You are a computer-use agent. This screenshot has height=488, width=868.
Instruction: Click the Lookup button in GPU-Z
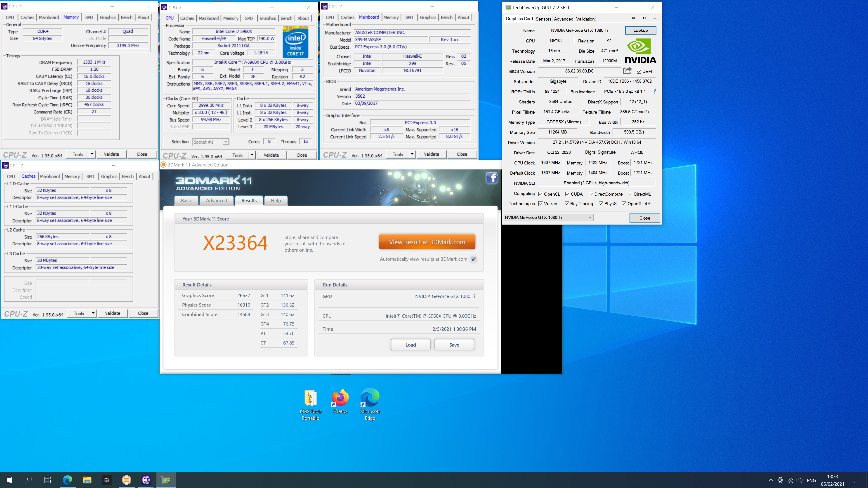[641, 30]
